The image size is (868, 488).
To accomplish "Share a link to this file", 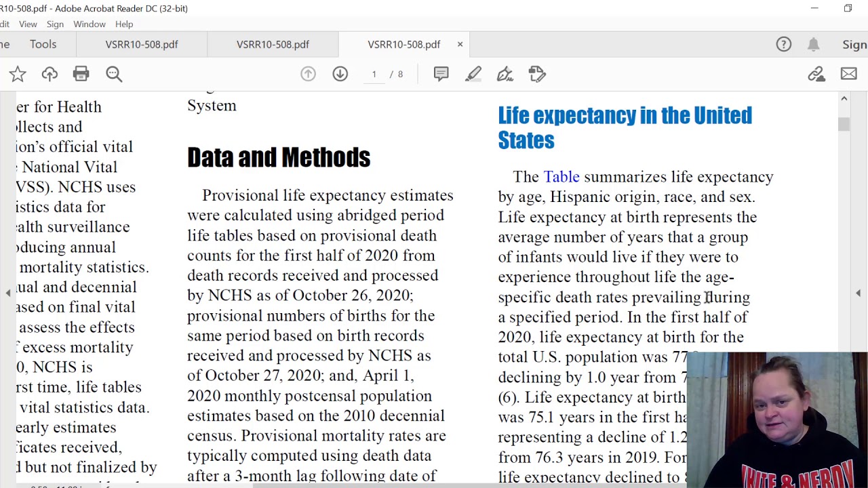I will coord(816,74).
